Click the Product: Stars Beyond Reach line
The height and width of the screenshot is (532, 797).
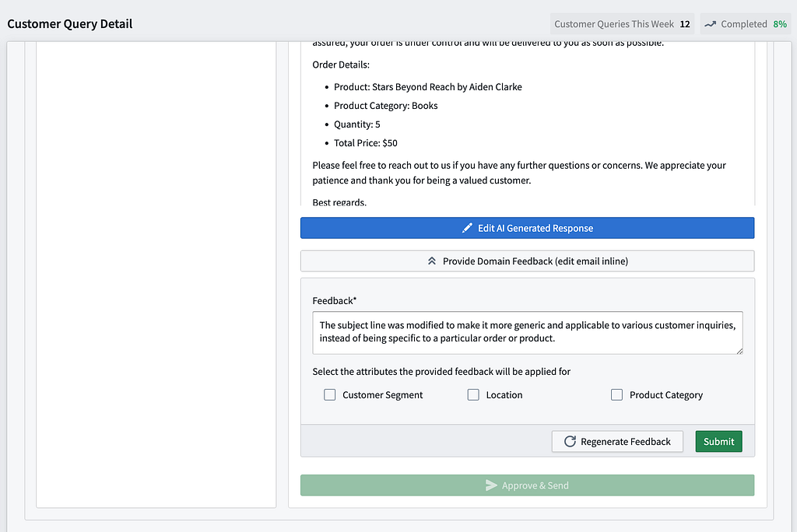pos(428,87)
